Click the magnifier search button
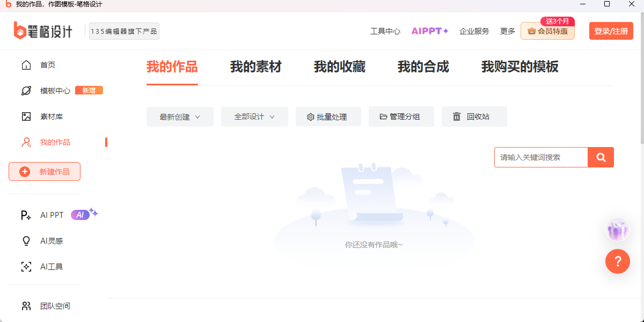Viewport: 644px width, 322px height. point(601,157)
